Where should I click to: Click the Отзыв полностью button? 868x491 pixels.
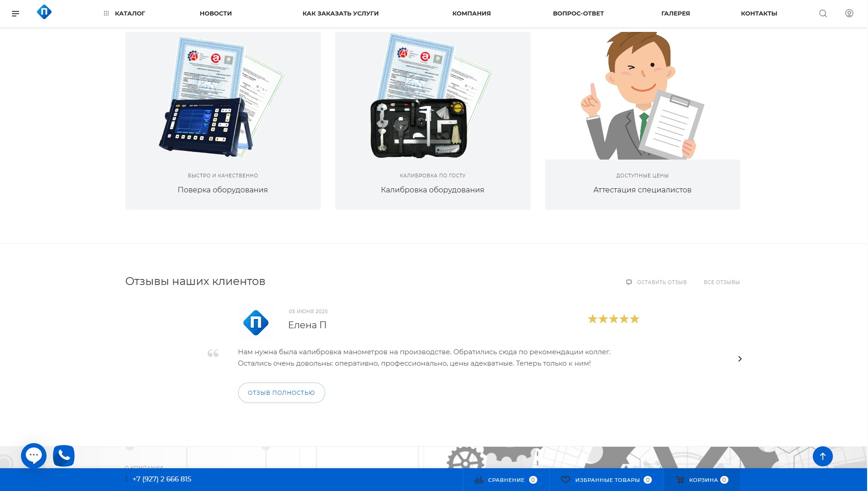point(281,393)
